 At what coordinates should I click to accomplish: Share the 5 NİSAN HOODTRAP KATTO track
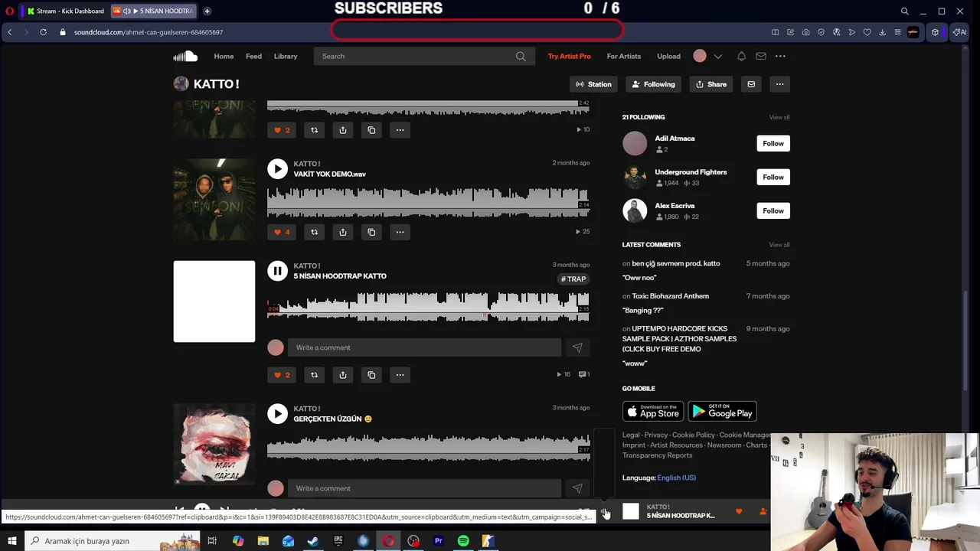pos(343,375)
